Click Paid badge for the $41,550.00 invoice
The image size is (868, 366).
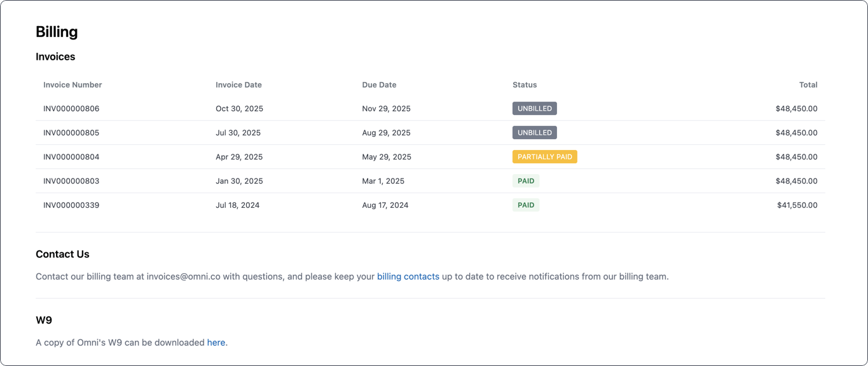[x=525, y=205]
